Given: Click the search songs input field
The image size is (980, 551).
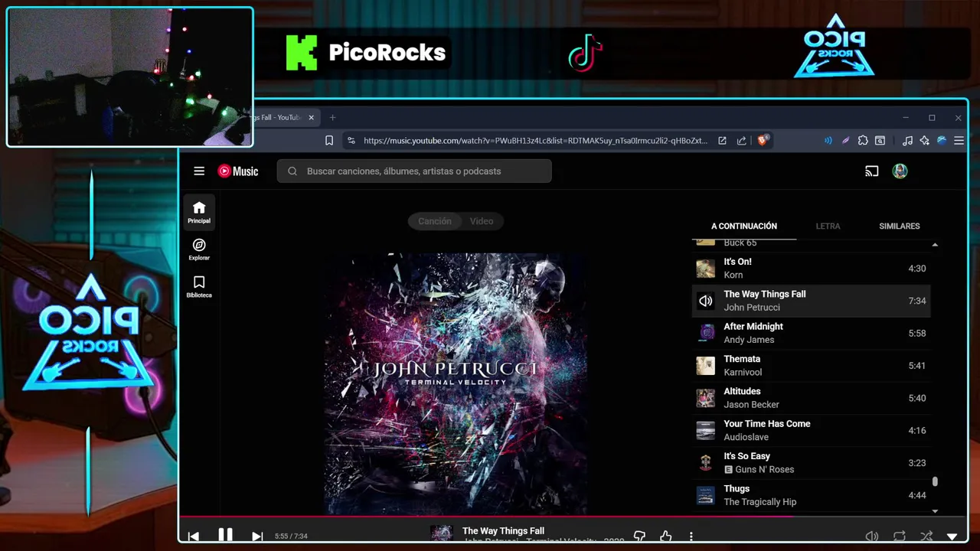Looking at the screenshot, I should point(414,171).
